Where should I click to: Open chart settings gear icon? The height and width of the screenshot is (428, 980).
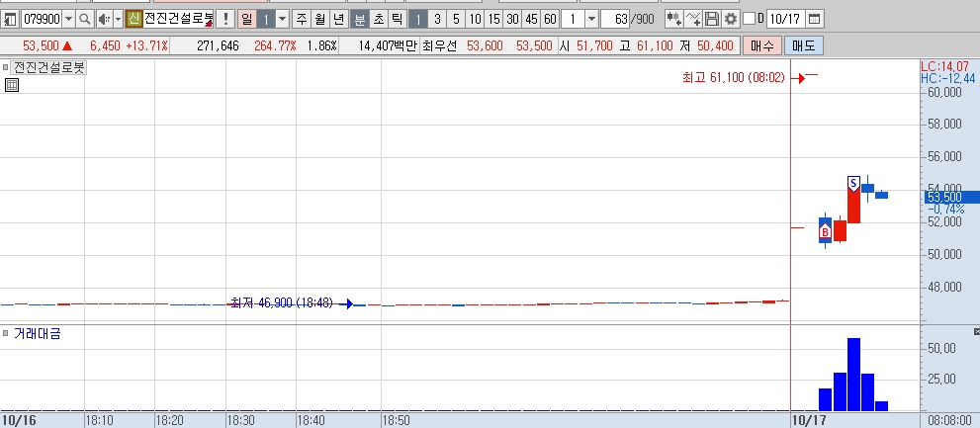click(x=730, y=19)
